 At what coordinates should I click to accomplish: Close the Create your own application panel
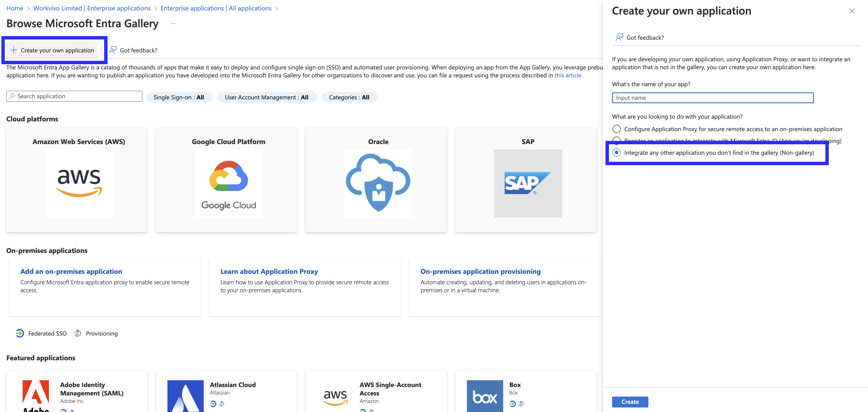click(852, 11)
